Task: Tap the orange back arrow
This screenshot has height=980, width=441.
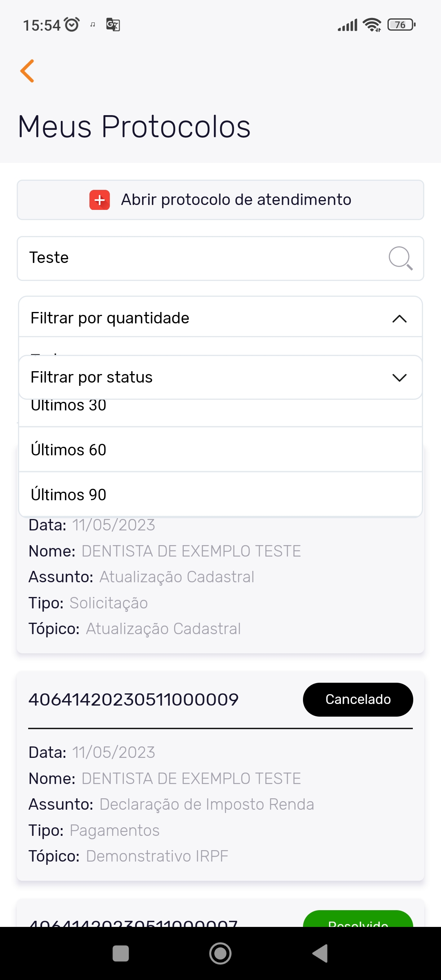Action: tap(27, 71)
